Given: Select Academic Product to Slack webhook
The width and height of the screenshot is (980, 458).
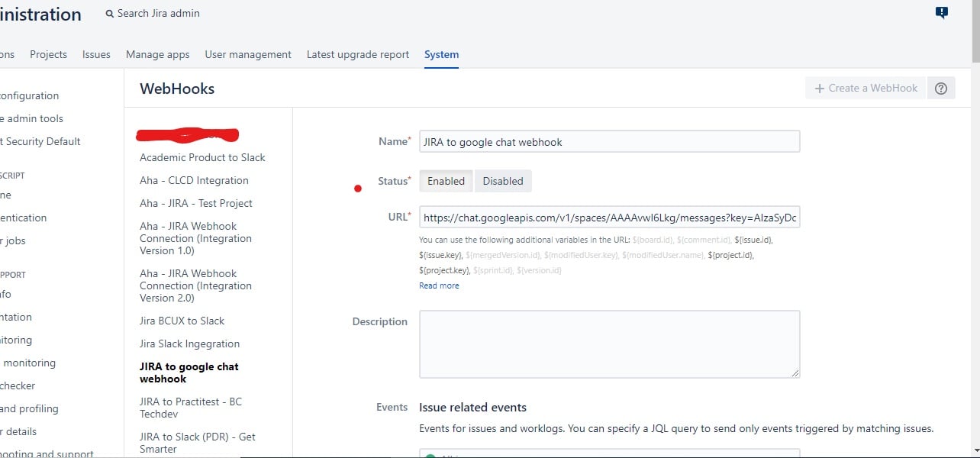Looking at the screenshot, I should coord(202,157).
